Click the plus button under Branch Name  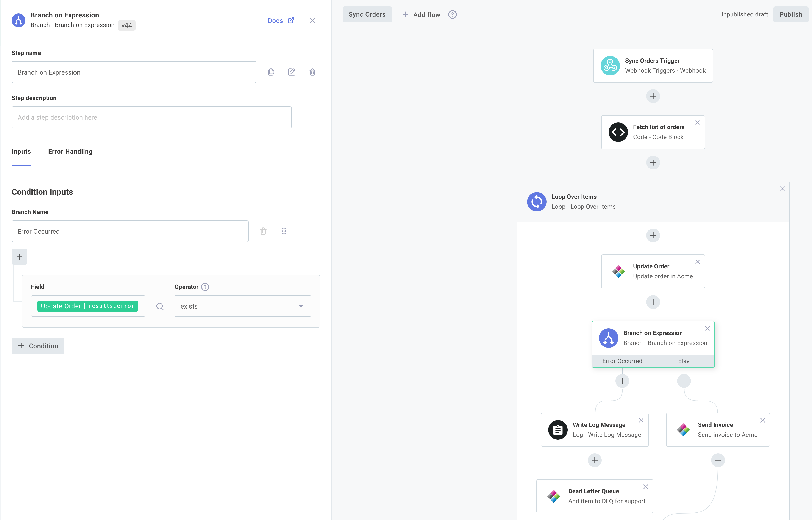(19, 257)
